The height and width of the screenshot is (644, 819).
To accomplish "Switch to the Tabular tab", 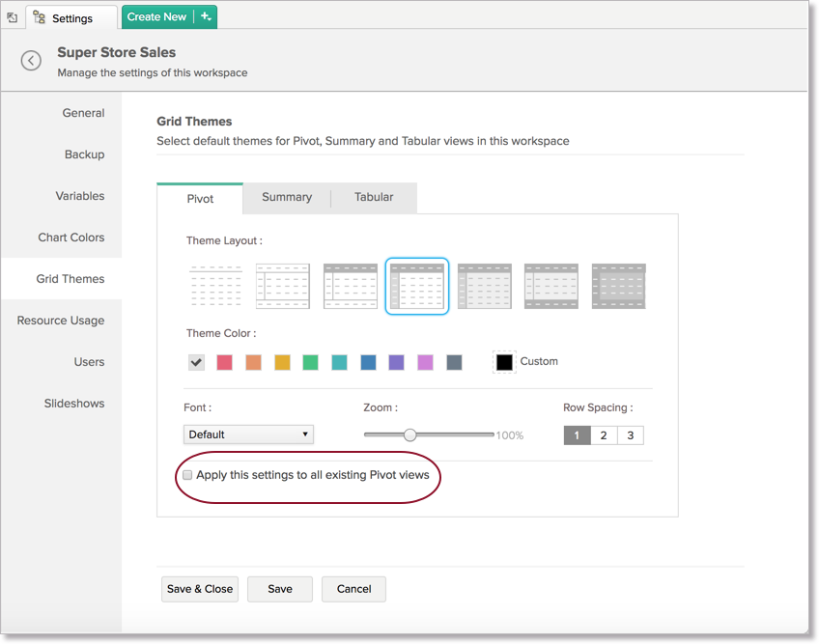I will pos(374,197).
